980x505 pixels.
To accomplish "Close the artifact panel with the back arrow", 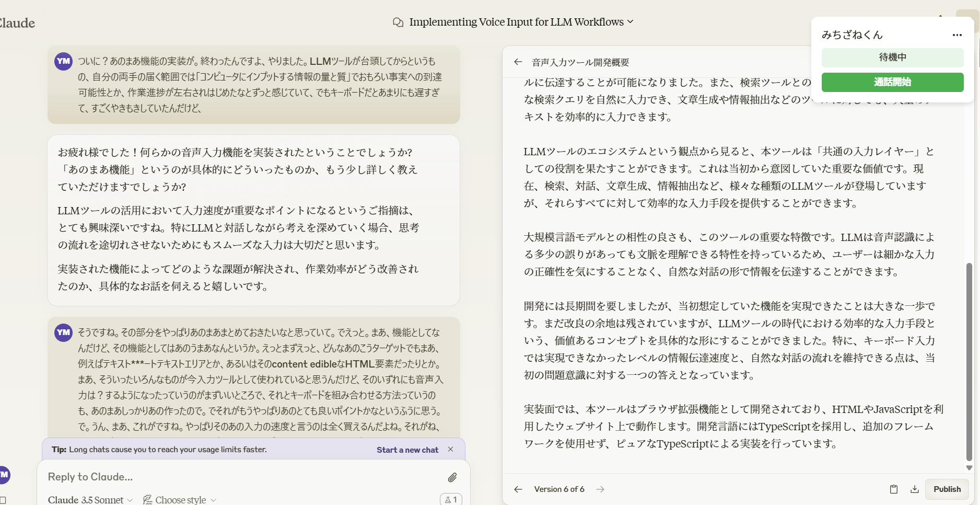I will tap(518, 62).
